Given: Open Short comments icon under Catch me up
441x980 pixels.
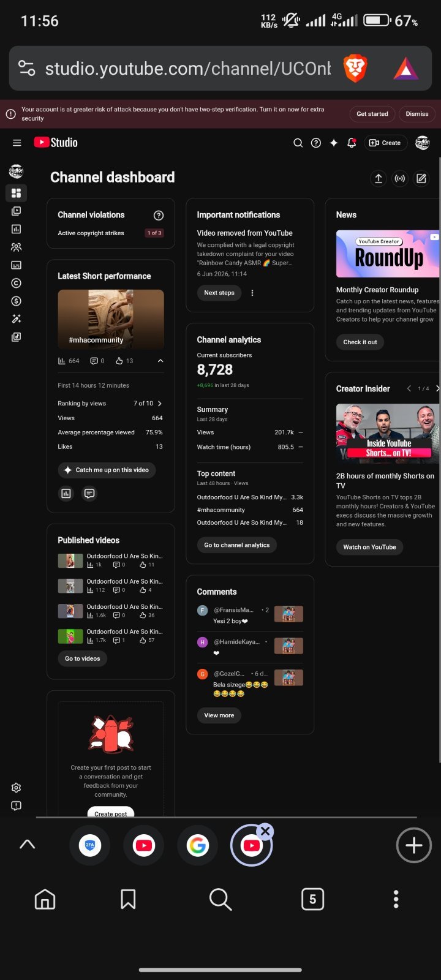Looking at the screenshot, I should 89,493.
